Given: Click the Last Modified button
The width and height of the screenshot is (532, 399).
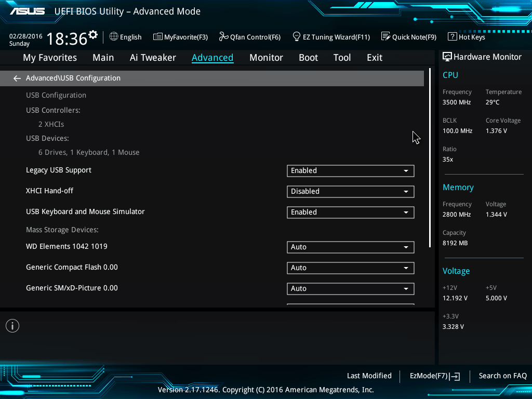Looking at the screenshot, I should pos(369,376).
